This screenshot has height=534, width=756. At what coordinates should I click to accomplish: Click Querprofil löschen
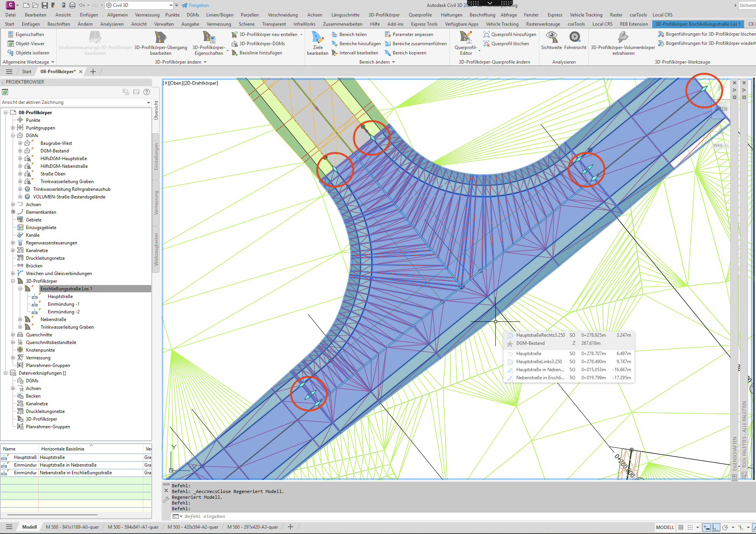click(x=506, y=44)
